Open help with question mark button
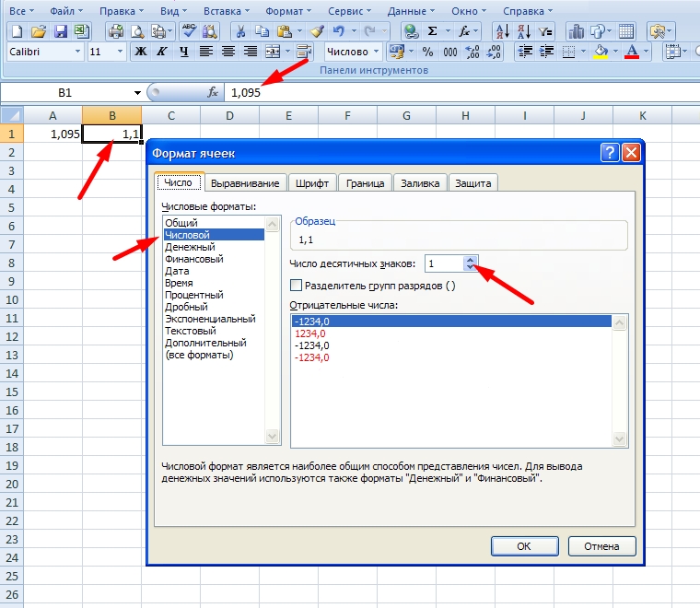Image resolution: width=700 pixels, height=608 pixels. [610, 153]
